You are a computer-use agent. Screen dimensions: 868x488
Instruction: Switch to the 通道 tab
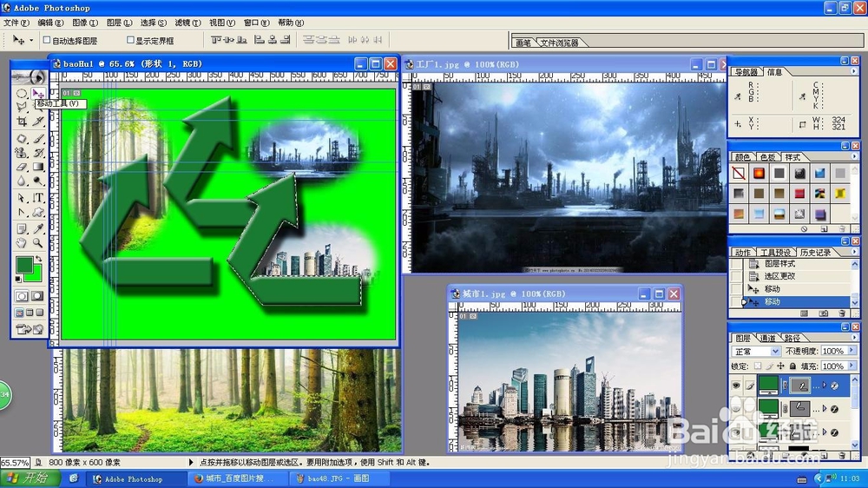(767, 338)
